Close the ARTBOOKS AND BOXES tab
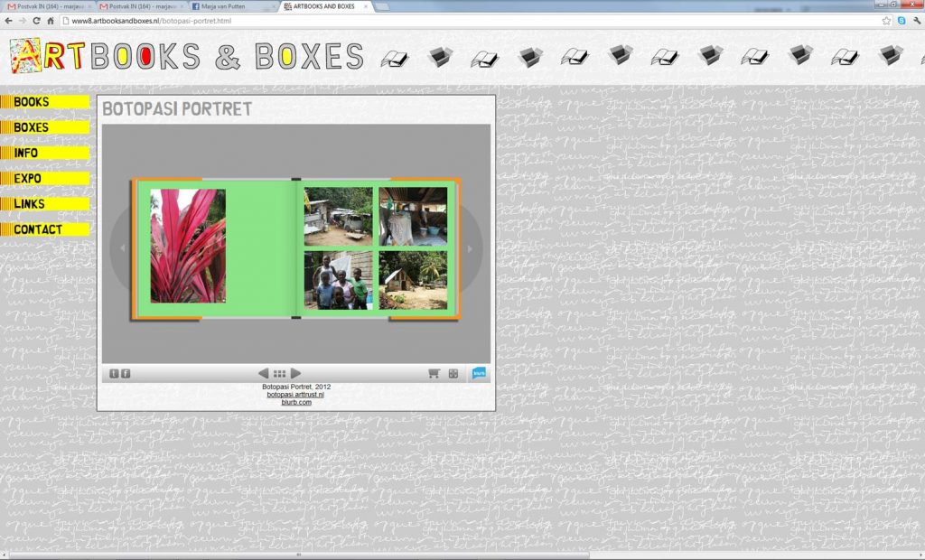This screenshot has width=925, height=560. (366, 6)
